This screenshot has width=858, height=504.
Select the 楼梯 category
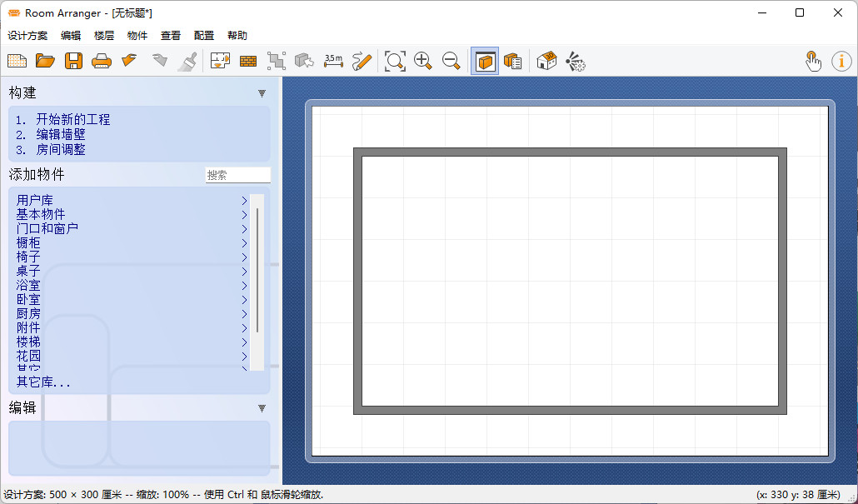point(132,342)
